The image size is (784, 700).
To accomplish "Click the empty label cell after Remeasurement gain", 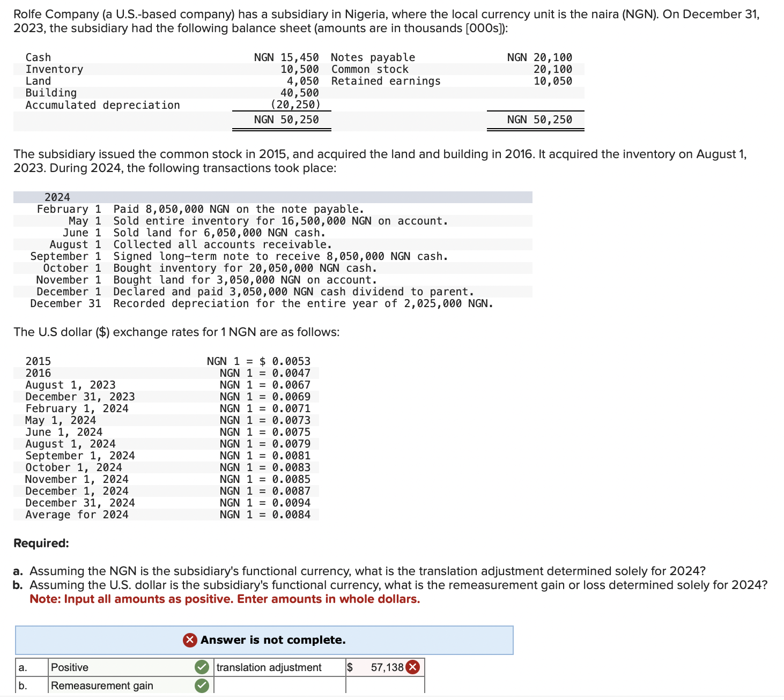I will pos(280,686).
